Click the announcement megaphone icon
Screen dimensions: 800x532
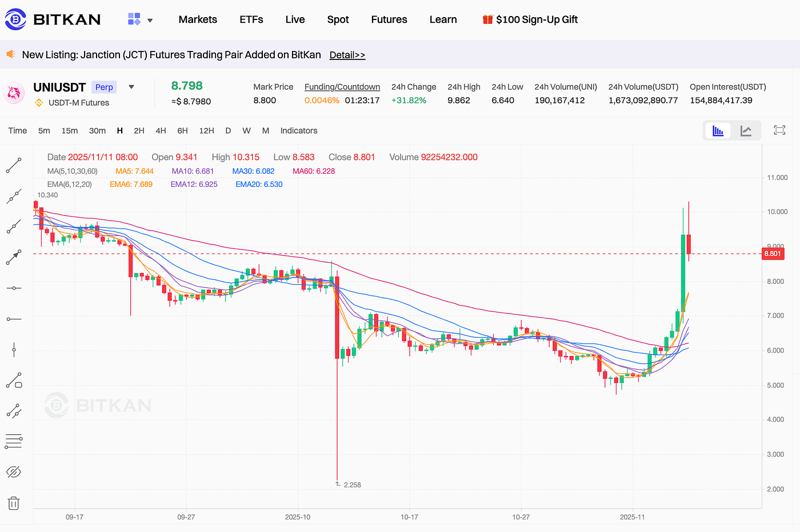[x=11, y=54]
